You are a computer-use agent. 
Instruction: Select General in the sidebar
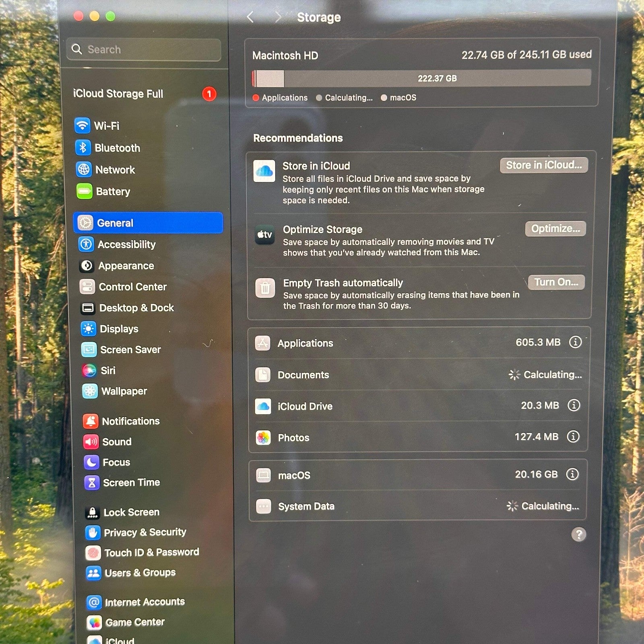coord(148,223)
